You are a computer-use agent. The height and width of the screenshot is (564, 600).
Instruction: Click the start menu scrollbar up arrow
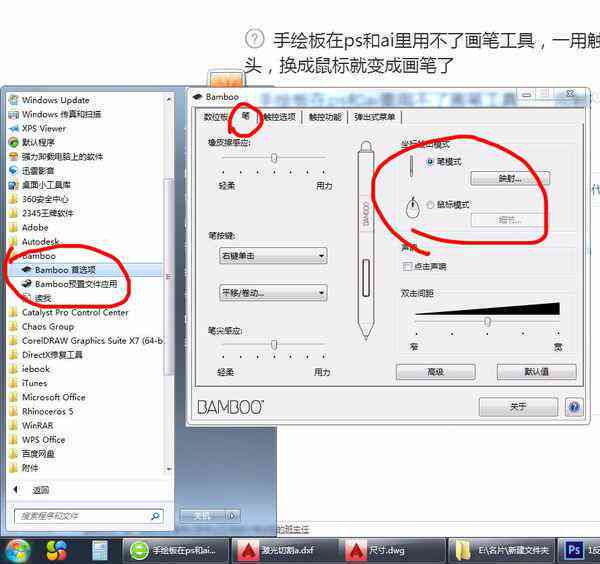(169, 99)
